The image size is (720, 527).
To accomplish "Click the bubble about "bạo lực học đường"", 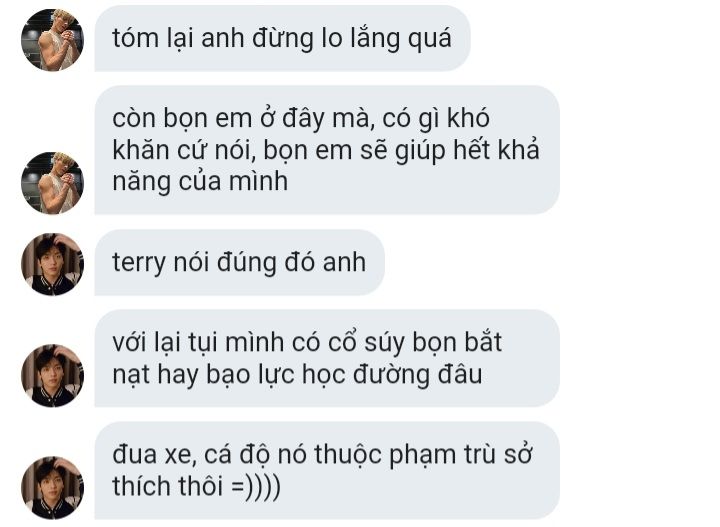I will pyautogui.click(x=327, y=358).
